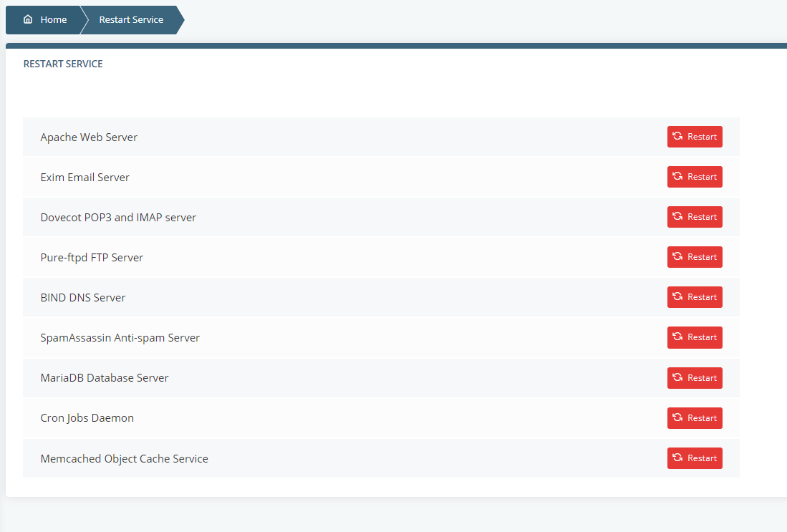Click the restart icon for Dovecot POP3 server

click(676, 217)
